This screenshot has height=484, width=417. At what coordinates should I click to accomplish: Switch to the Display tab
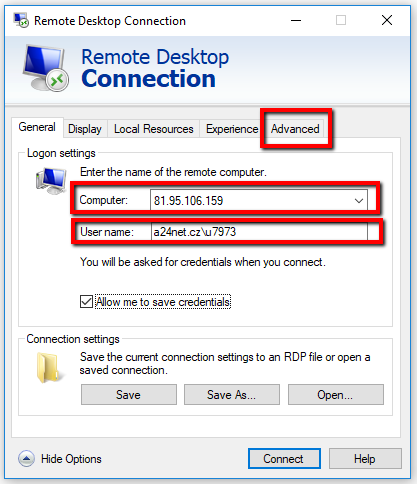click(x=85, y=129)
